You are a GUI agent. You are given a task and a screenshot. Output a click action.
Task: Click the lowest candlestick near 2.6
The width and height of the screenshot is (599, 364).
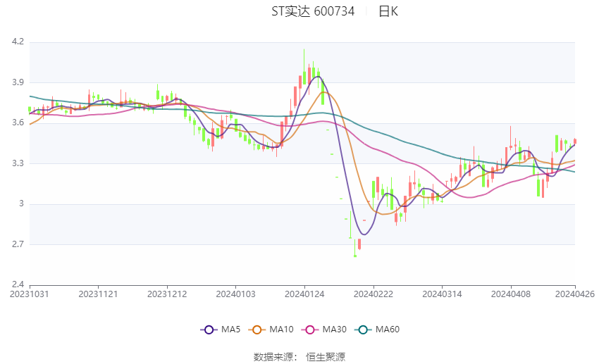pos(355,248)
